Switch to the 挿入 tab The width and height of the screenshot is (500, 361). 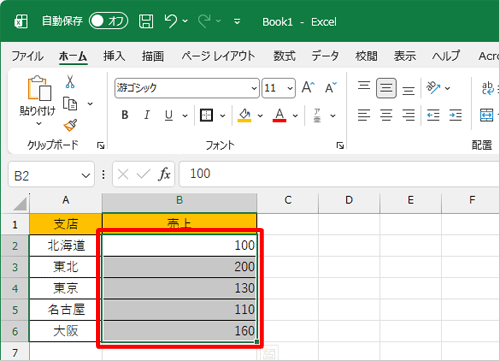coord(114,56)
